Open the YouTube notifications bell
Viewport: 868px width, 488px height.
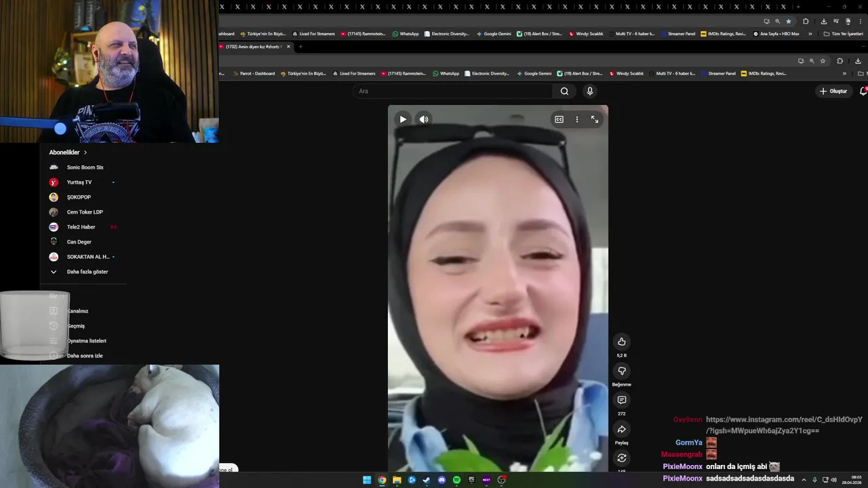coord(863,91)
